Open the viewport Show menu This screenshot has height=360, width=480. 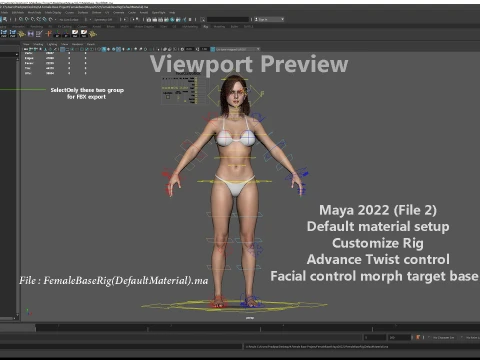[65, 44]
